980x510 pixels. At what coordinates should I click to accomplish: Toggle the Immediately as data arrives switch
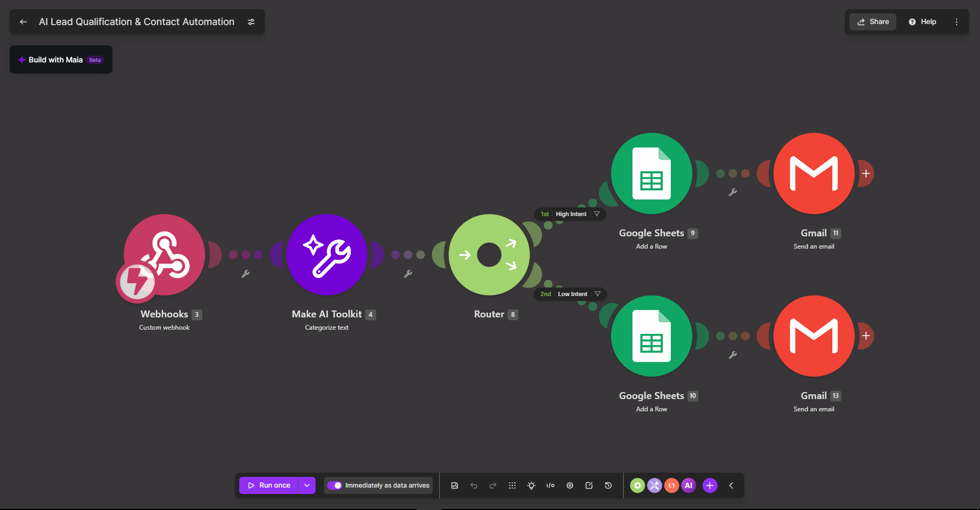pos(334,485)
